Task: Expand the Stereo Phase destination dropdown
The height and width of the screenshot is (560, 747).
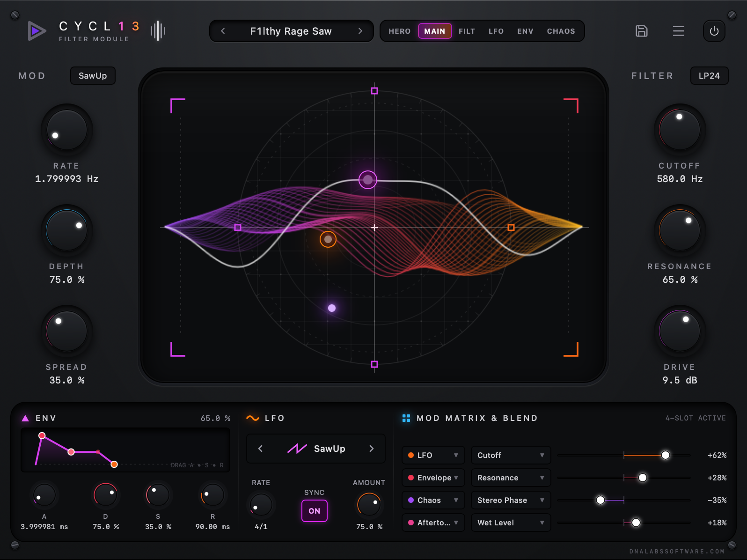Action: [x=511, y=500]
